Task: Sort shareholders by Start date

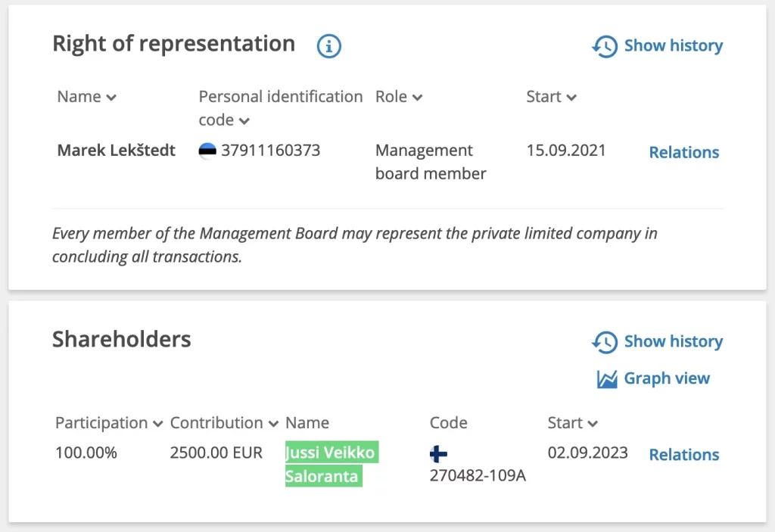Action: pyautogui.click(x=572, y=423)
